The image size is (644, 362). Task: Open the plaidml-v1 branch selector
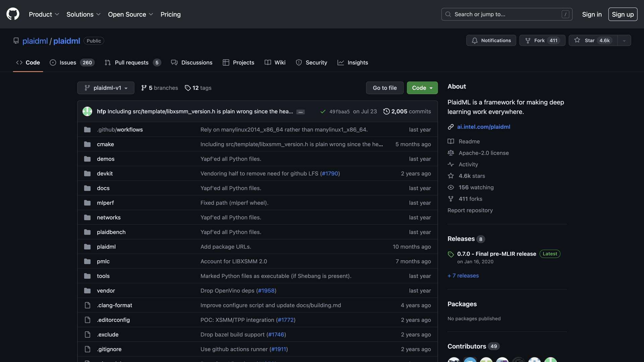[106, 88]
